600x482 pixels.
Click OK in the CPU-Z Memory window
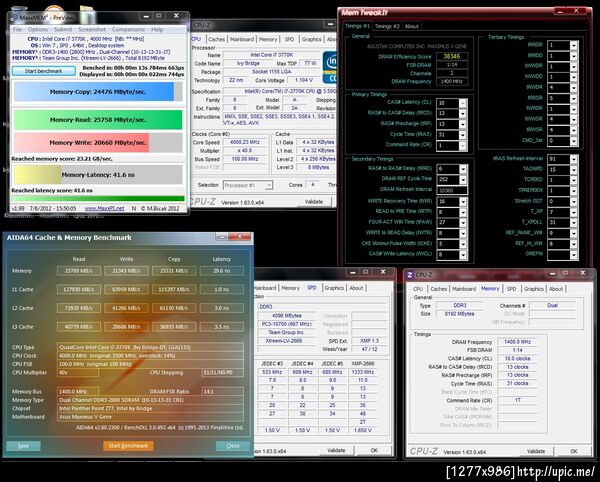coord(574,451)
